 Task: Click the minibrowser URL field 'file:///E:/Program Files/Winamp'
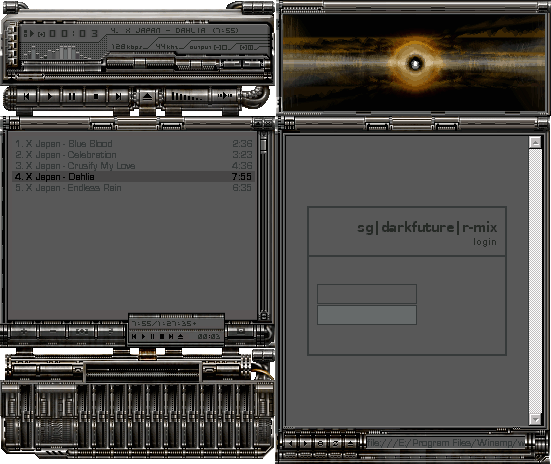coord(446,443)
